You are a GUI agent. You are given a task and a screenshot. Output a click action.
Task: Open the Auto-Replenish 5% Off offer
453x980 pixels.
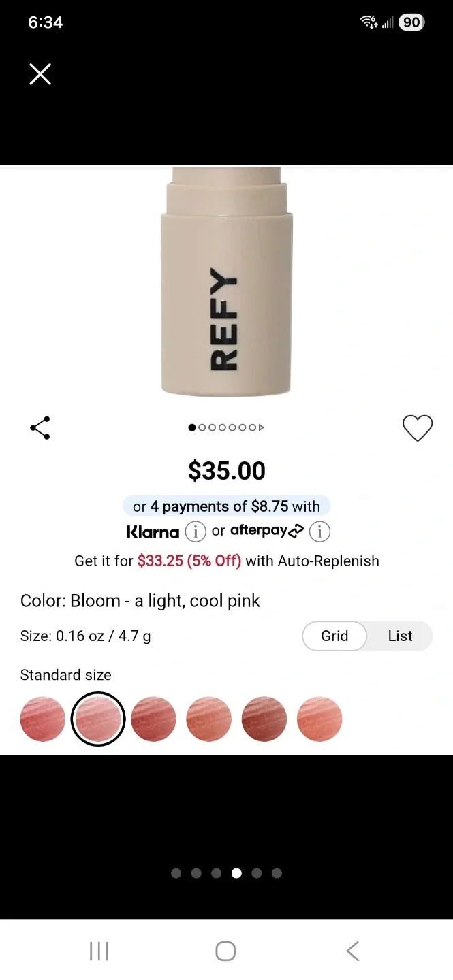pyautogui.click(x=226, y=561)
